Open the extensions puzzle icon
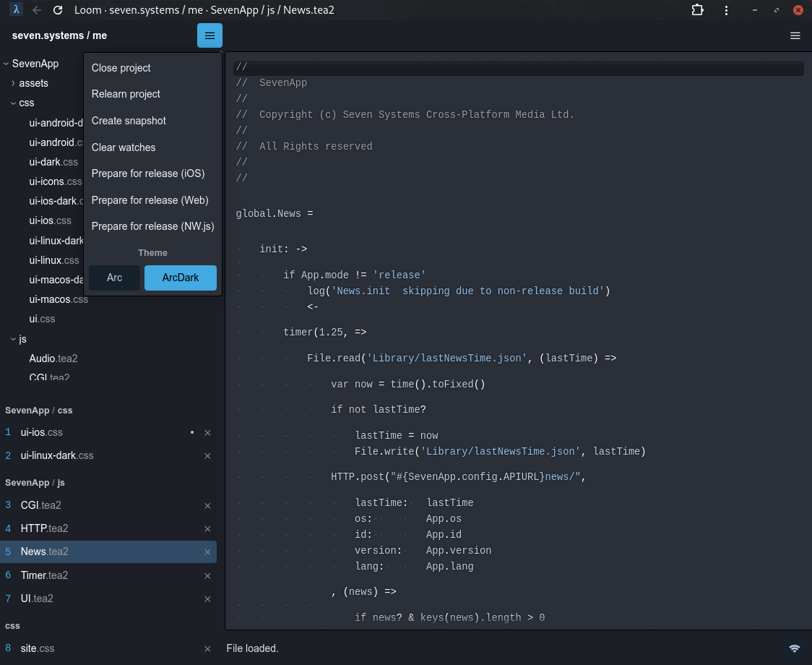Image resolution: width=812 pixels, height=665 pixels. pyautogui.click(x=698, y=10)
